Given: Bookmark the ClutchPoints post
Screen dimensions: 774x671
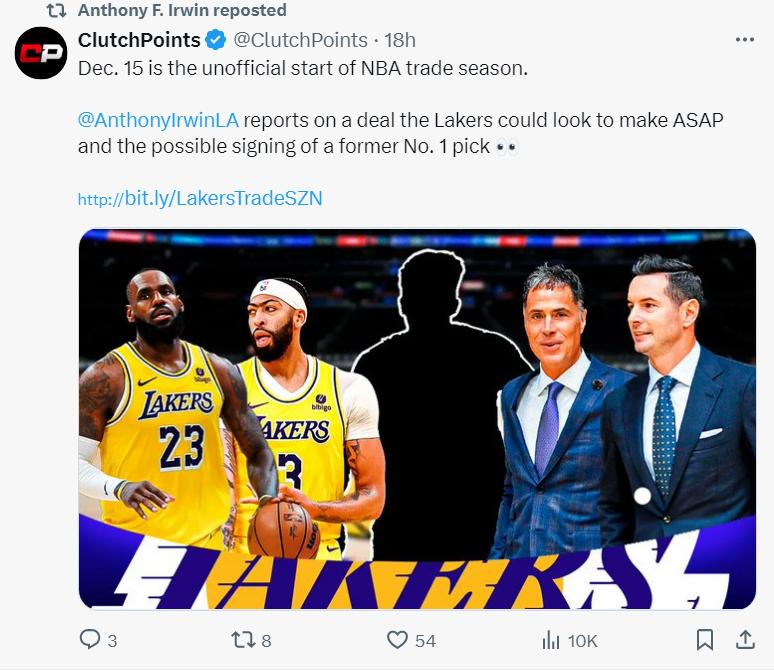Looking at the screenshot, I should point(705,640).
